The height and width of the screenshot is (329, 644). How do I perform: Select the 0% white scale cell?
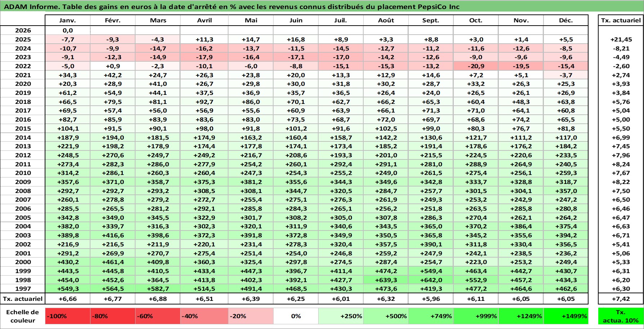(x=296, y=316)
